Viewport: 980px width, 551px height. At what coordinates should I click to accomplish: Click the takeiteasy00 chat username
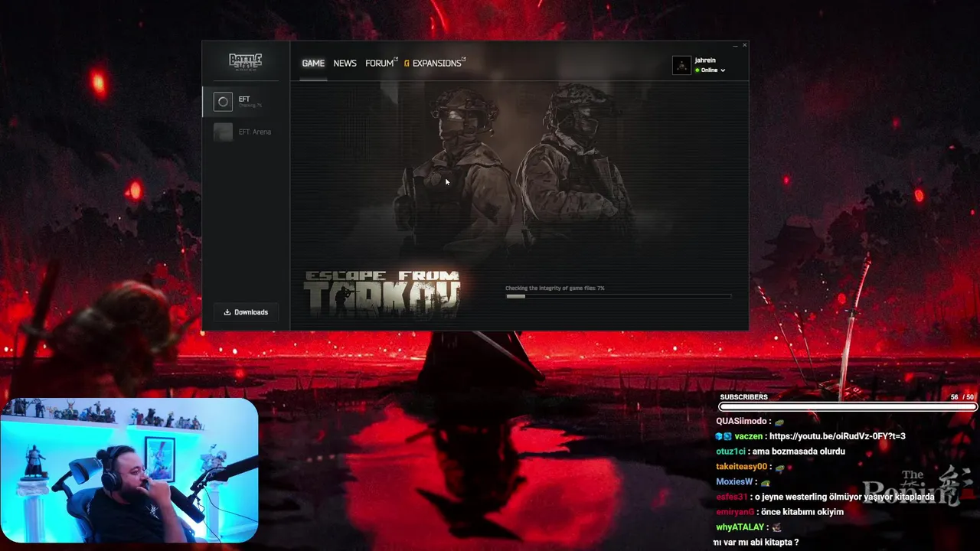[x=741, y=467]
